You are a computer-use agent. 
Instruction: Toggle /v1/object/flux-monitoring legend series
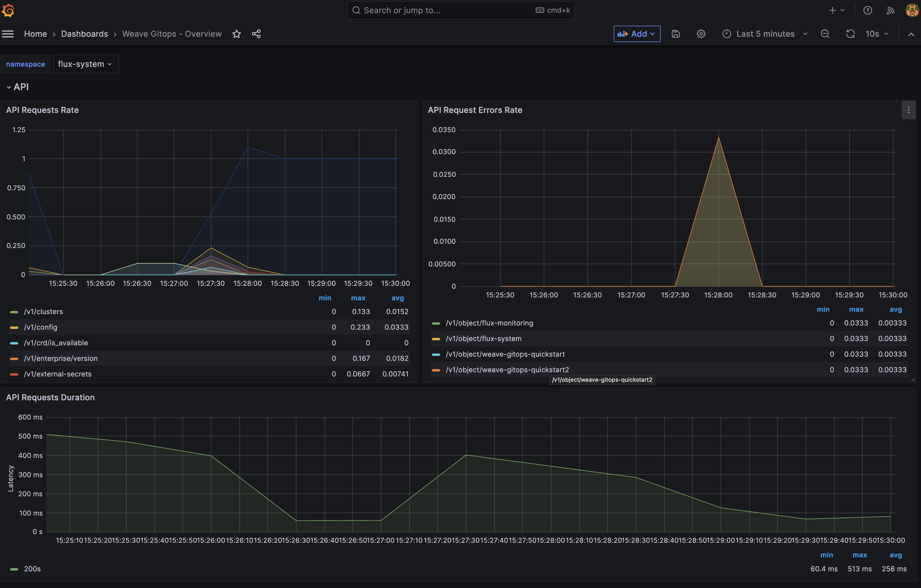point(489,323)
